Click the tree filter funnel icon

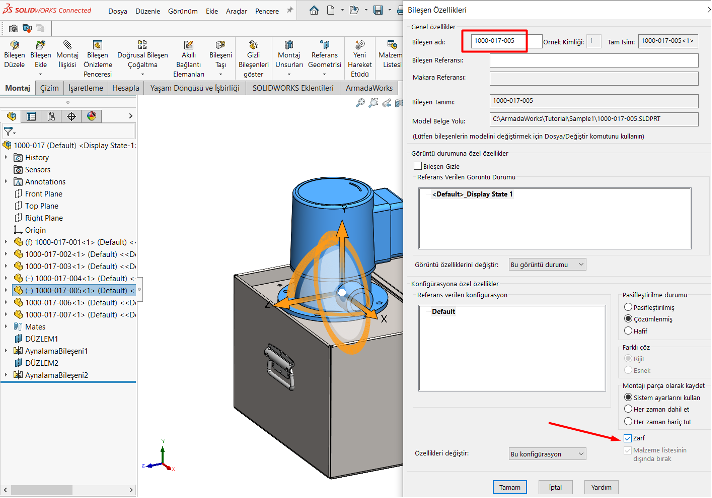pos(8,132)
